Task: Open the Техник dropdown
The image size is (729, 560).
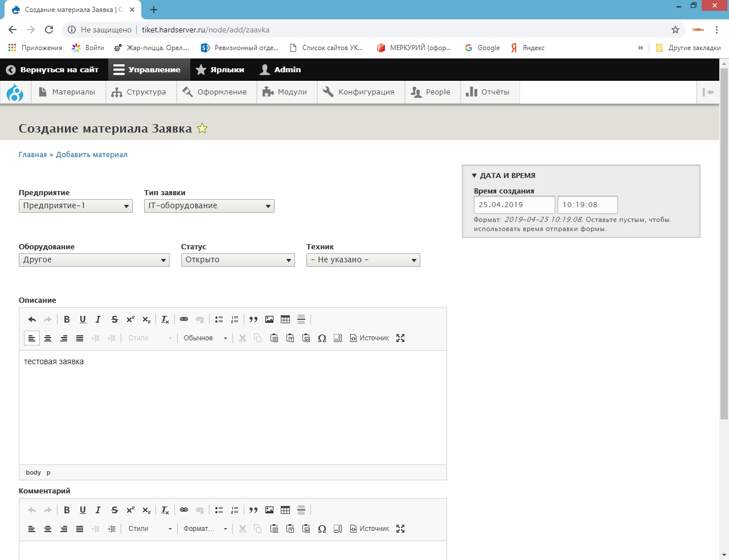Action: coord(363,260)
